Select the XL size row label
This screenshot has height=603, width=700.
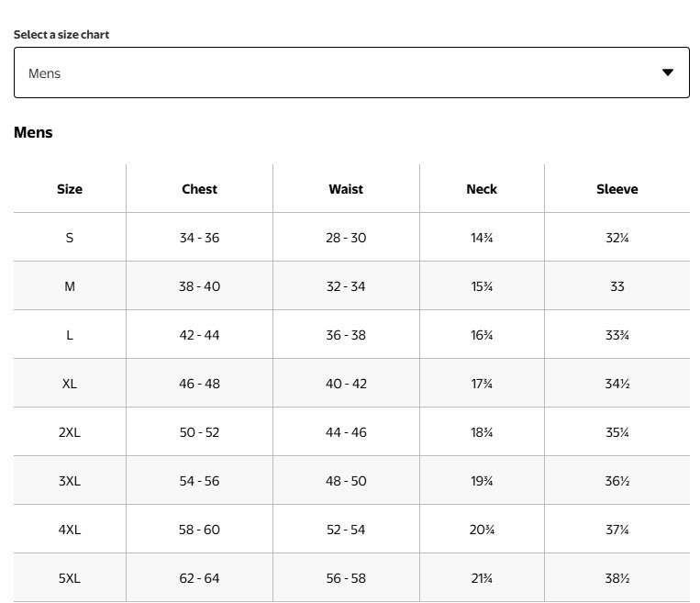pos(70,384)
